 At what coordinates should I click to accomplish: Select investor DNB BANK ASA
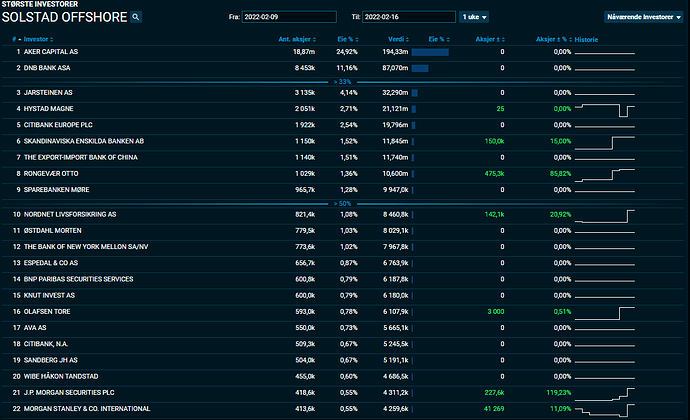(x=47, y=68)
